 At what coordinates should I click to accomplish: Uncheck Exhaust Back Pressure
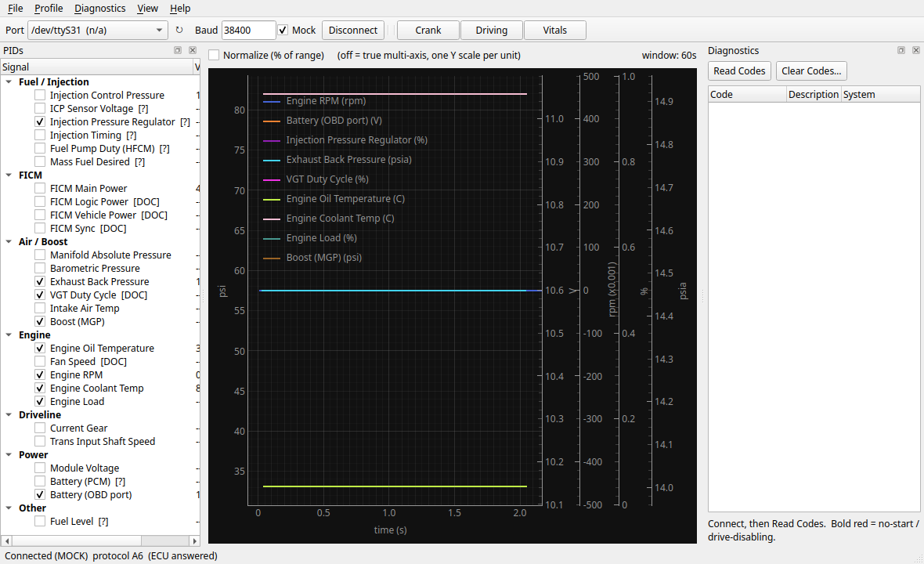40,282
